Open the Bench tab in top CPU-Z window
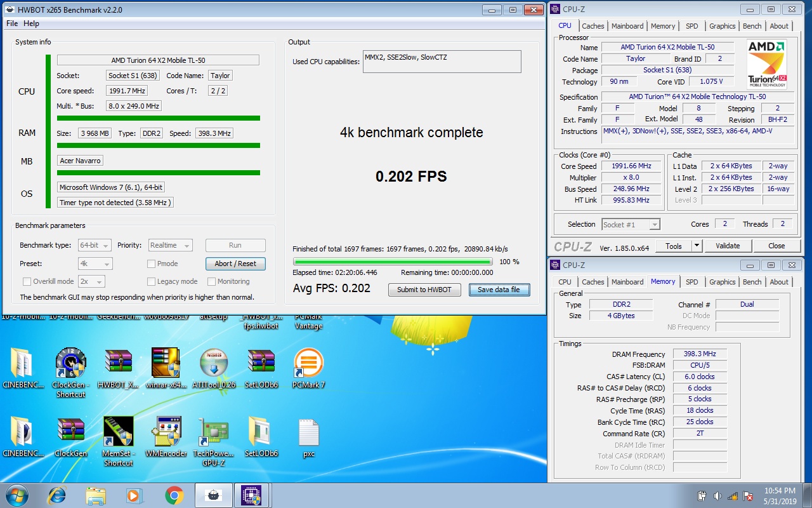 (752, 26)
